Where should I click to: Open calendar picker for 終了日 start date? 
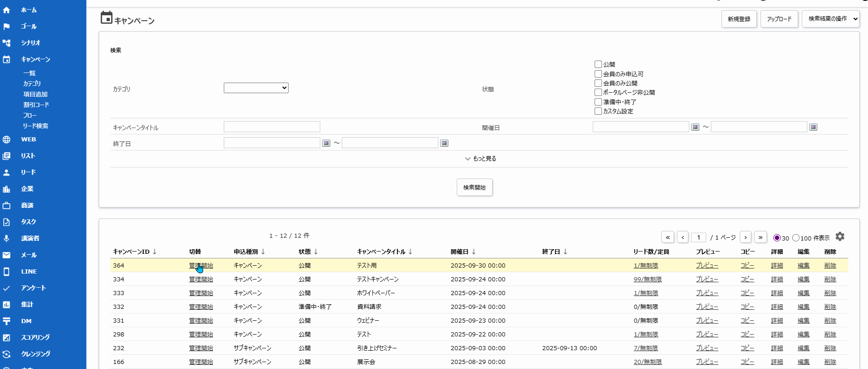click(x=326, y=143)
